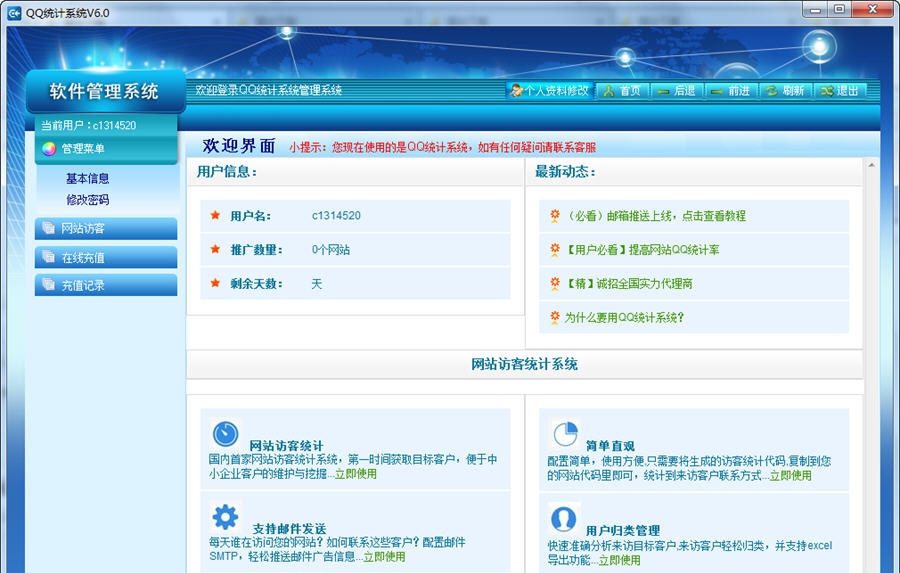
Task: Open 基本信息 in the sidebar
Action: click(x=87, y=179)
